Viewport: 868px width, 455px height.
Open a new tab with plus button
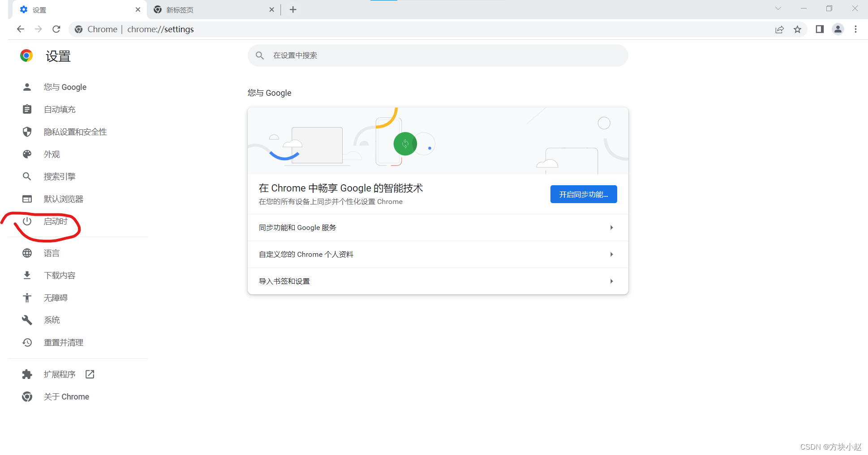point(293,9)
